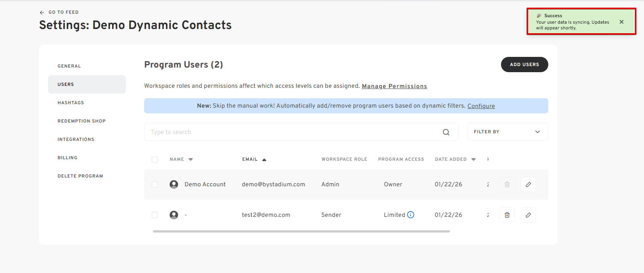Click the Demo Account name text
Image resolution: width=644 pixels, height=273 pixels.
[x=205, y=184]
